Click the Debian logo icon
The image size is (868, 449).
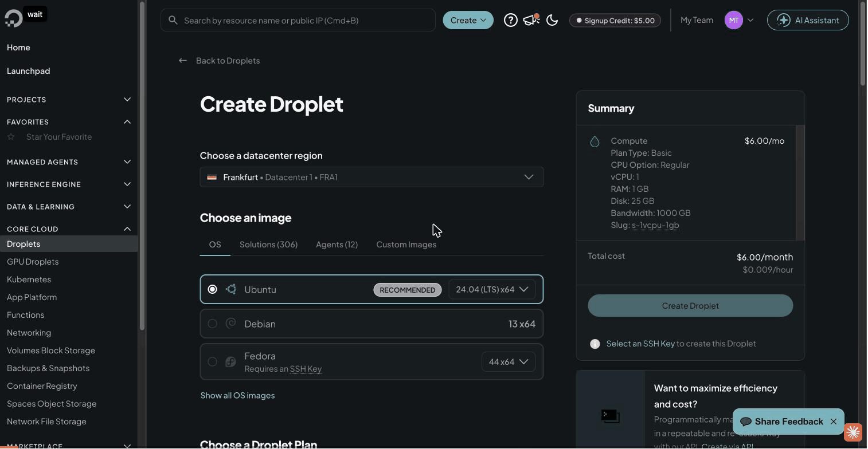231,324
